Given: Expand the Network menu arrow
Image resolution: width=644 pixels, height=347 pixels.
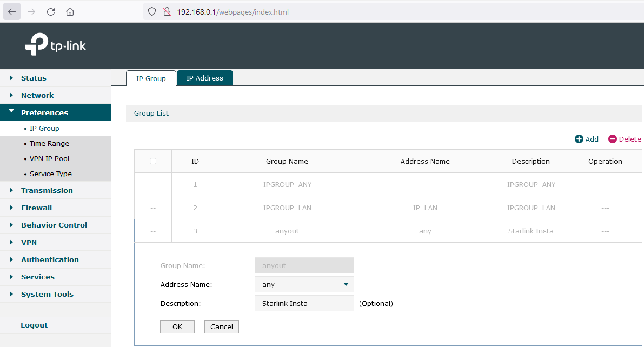Looking at the screenshot, I should (x=11, y=95).
